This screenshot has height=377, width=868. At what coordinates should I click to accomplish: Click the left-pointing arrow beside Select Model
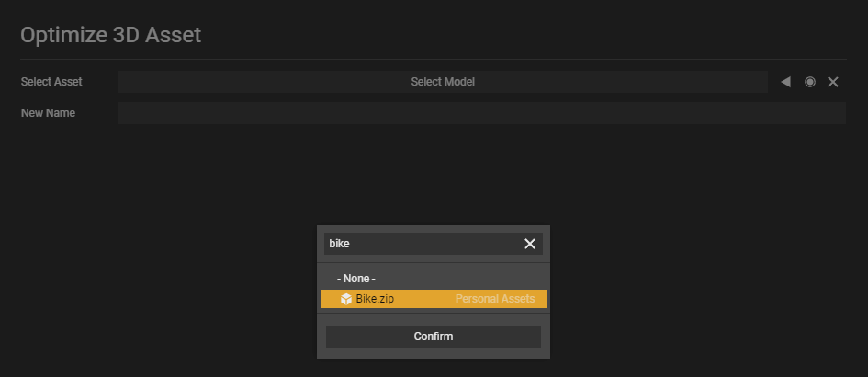coord(785,82)
